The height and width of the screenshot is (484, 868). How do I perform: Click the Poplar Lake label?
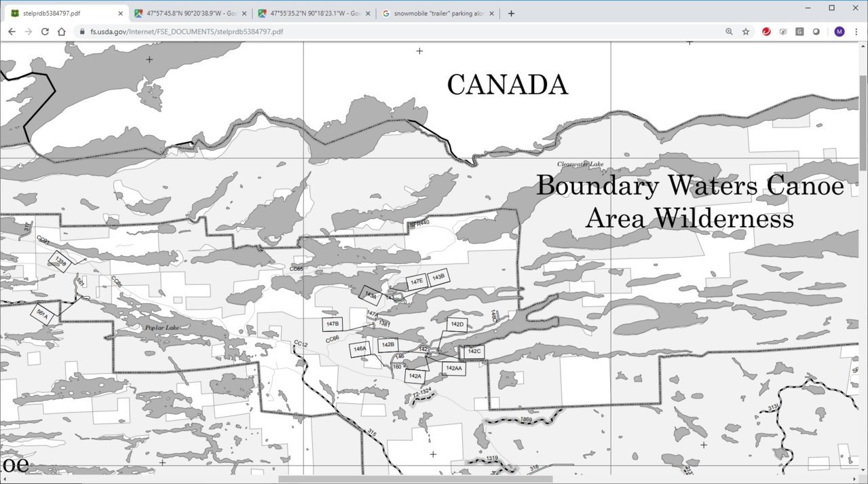(162, 328)
